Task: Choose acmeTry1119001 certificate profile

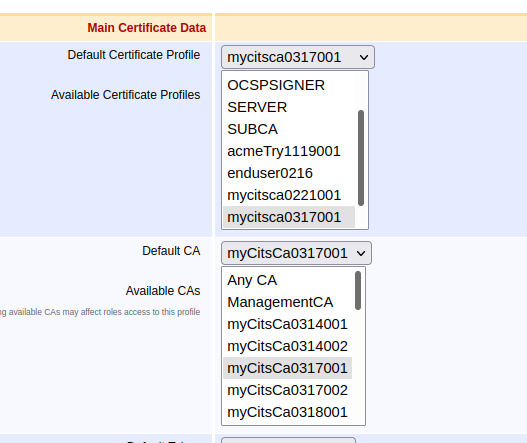Action: pyautogui.click(x=289, y=151)
